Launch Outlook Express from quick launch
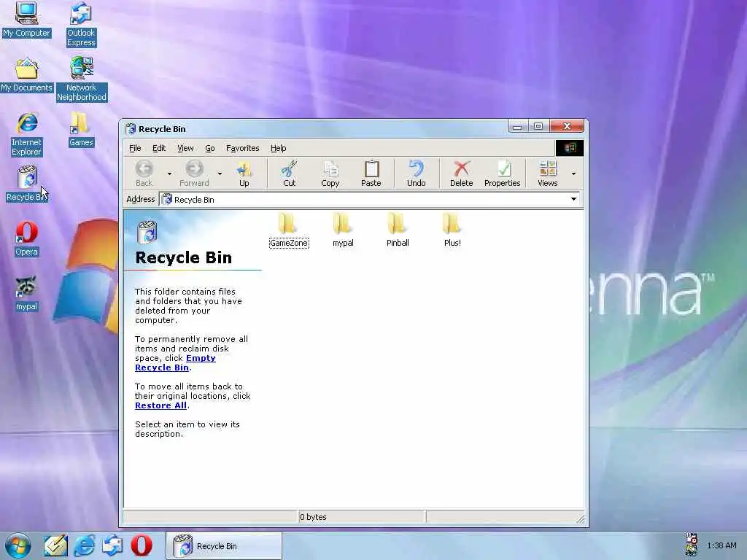Screen dimensions: 747x560 (x=113, y=545)
